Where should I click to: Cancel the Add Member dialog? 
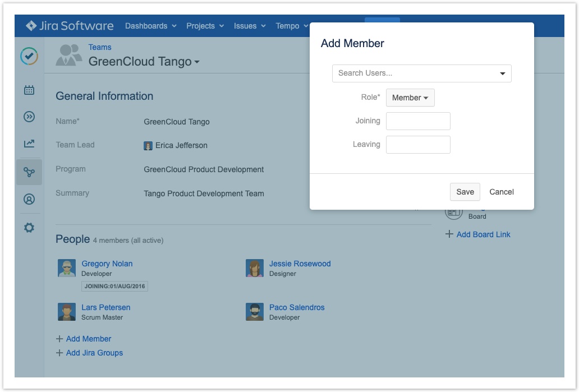[x=501, y=192]
